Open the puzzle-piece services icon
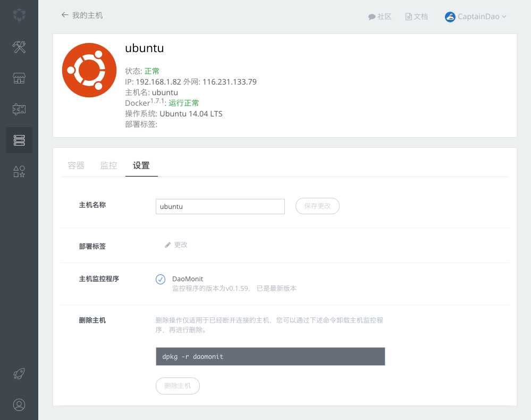Screen dimensions: 531x420 pos(19,109)
